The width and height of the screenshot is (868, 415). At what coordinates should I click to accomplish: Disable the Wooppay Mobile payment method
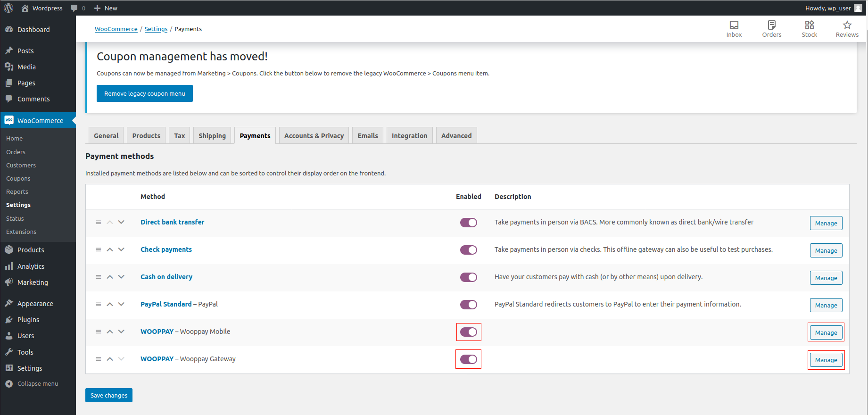point(469,332)
